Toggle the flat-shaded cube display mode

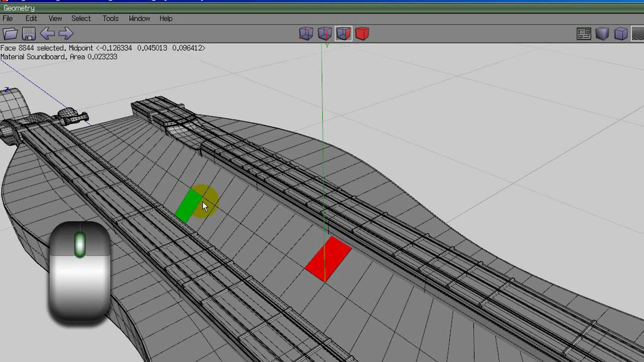point(620,34)
